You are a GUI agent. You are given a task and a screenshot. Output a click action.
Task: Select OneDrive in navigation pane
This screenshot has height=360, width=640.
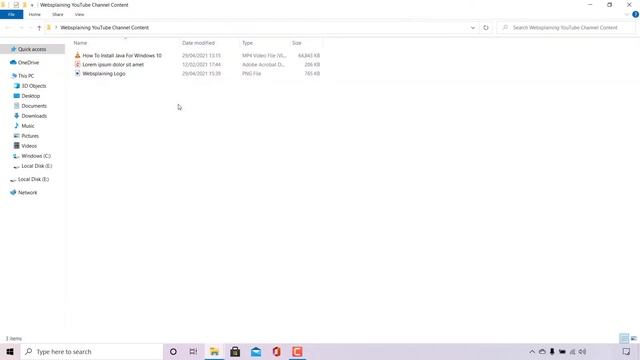[28, 62]
